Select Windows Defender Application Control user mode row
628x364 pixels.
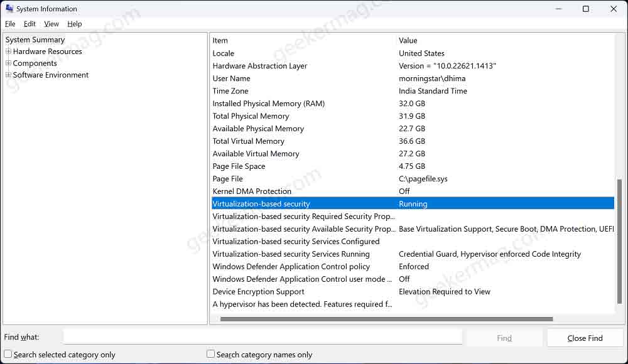click(x=413, y=279)
